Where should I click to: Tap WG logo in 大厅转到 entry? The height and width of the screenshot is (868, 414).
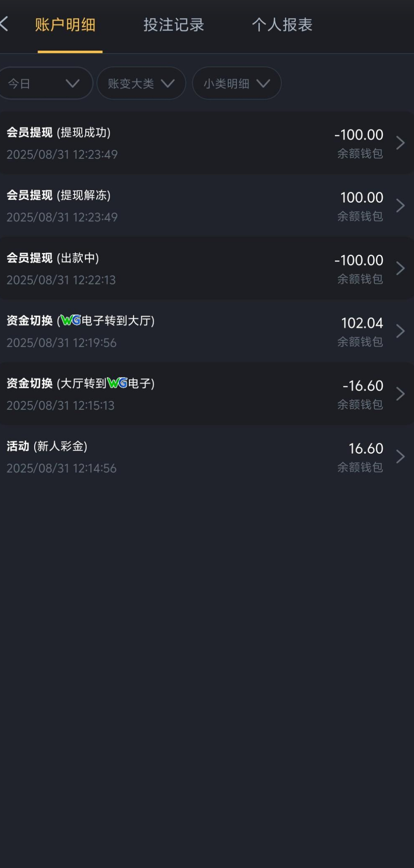click(x=117, y=383)
